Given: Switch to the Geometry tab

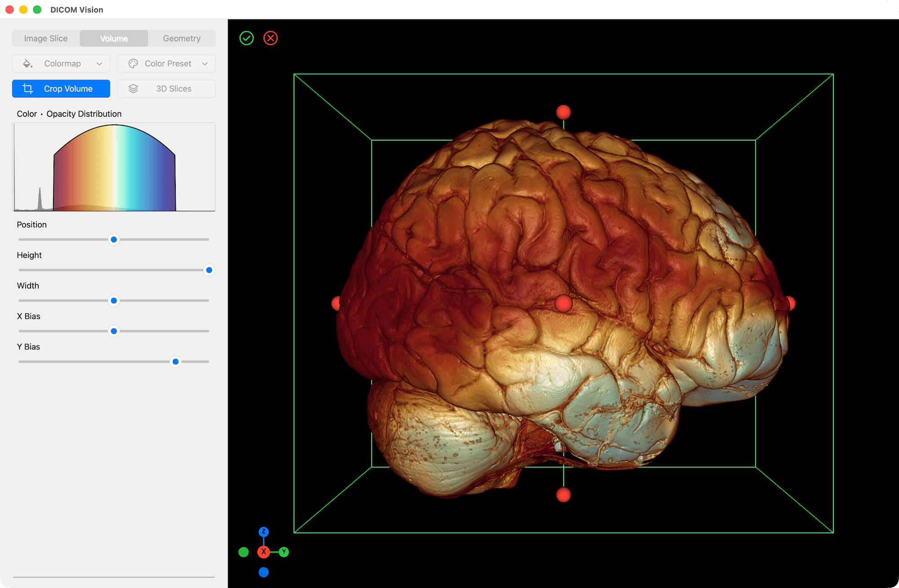Looking at the screenshot, I should tap(182, 38).
